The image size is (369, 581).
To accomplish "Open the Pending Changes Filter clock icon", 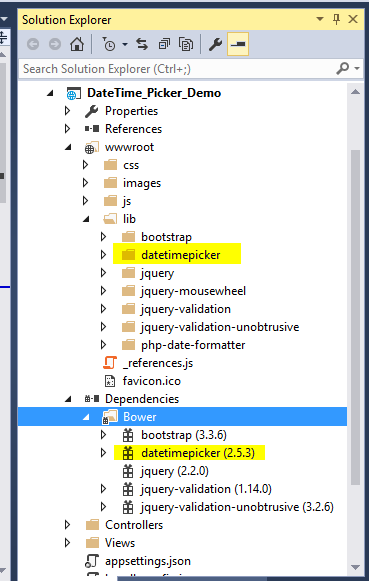I will 109,44.
